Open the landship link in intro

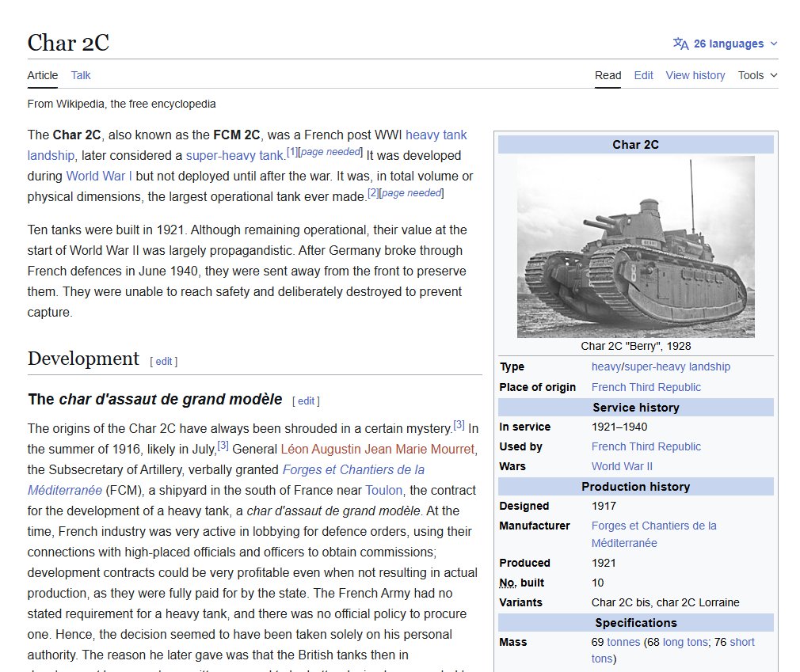(51, 155)
